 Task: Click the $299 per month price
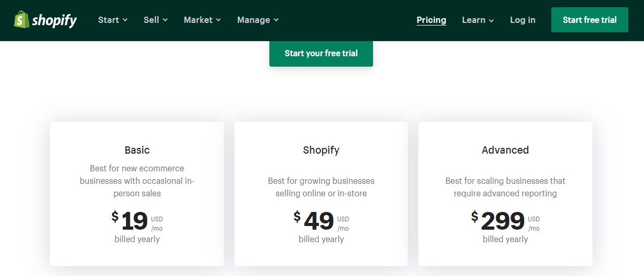pyautogui.click(x=505, y=221)
